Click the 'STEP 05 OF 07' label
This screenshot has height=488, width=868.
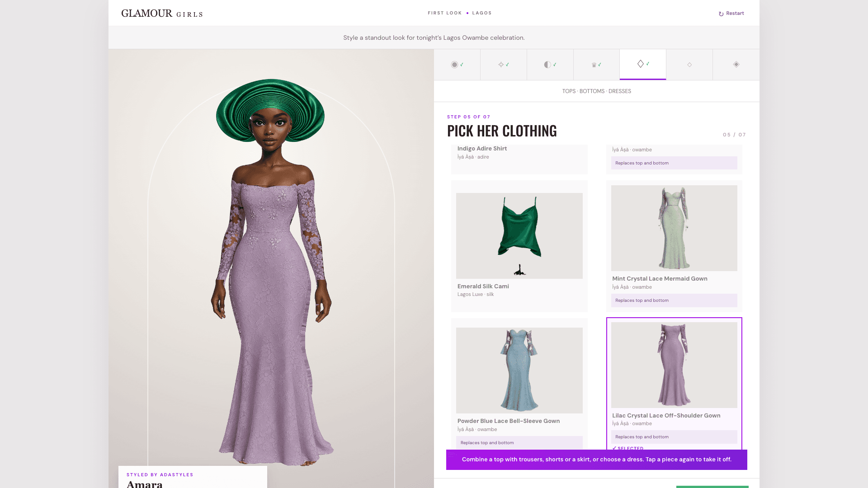468,117
